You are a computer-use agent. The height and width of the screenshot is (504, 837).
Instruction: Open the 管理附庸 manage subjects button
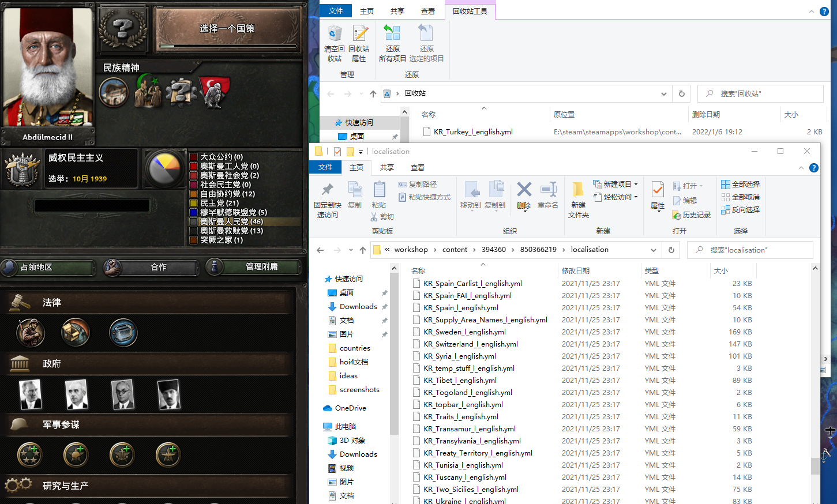(x=254, y=267)
